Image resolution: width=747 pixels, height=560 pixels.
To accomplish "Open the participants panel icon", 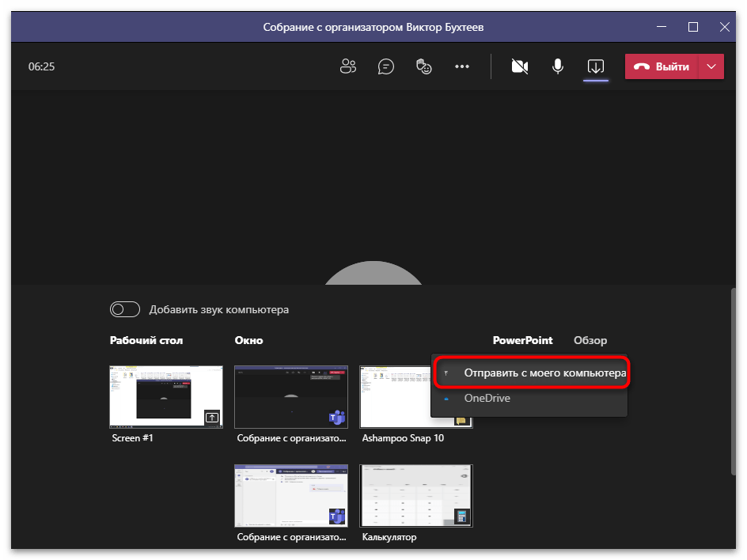I will coord(348,66).
